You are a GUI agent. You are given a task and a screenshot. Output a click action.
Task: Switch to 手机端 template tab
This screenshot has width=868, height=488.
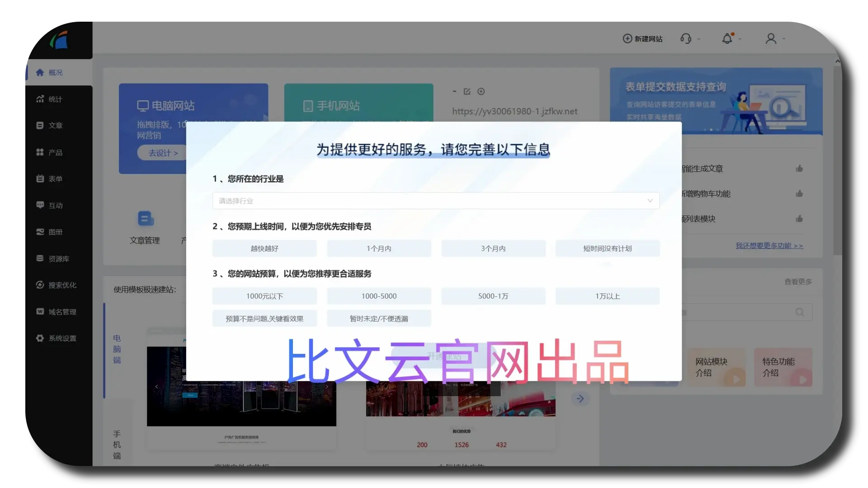(x=117, y=445)
